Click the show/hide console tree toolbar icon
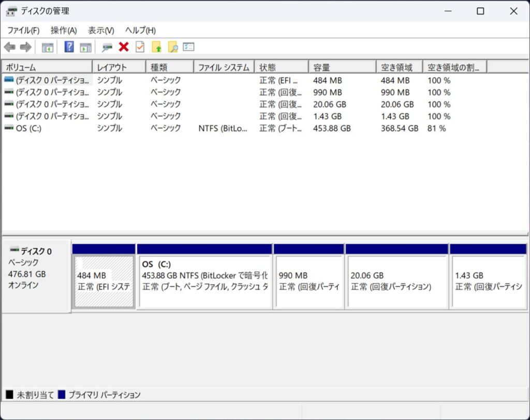 (48, 47)
